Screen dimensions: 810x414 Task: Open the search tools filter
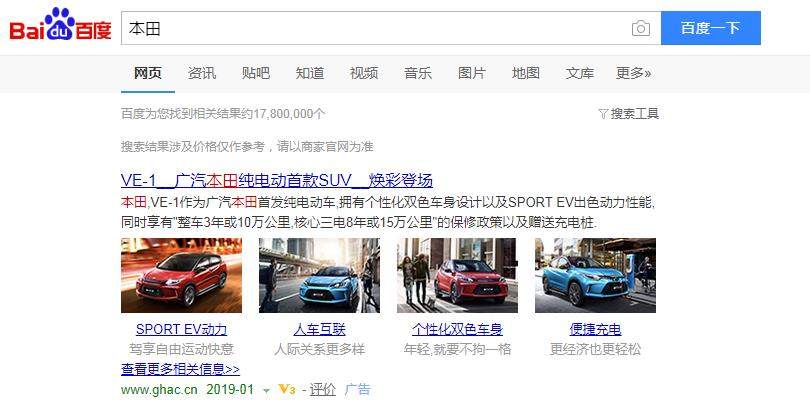(628, 114)
